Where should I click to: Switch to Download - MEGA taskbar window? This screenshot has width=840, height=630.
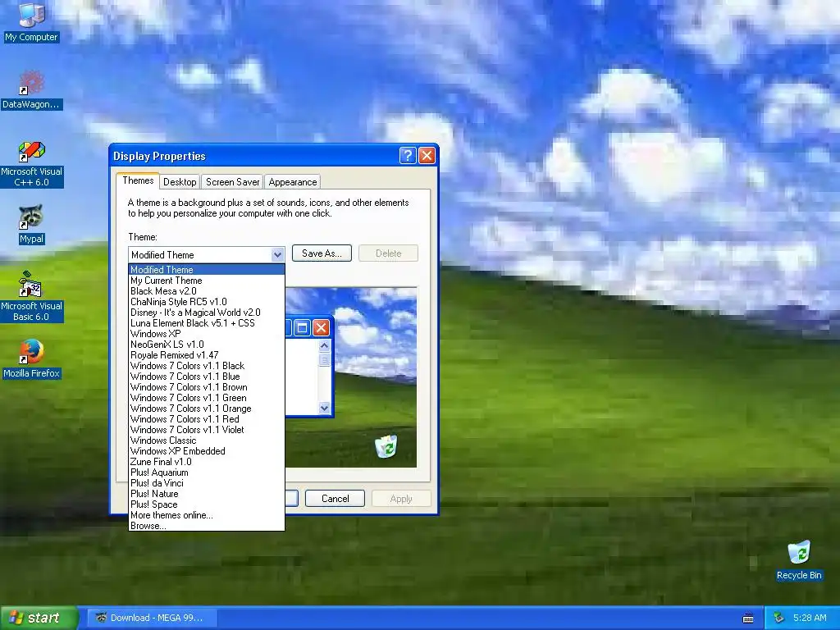click(152, 618)
